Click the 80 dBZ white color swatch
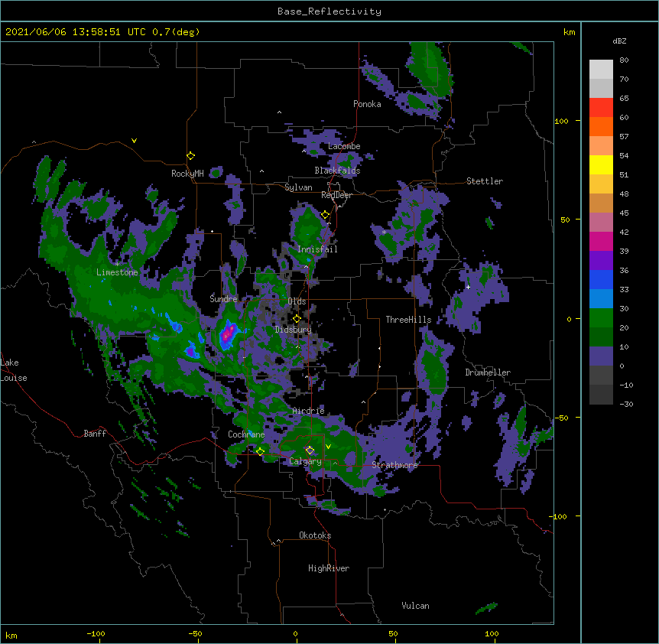The image size is (659, 644). [x=601, y=70]
